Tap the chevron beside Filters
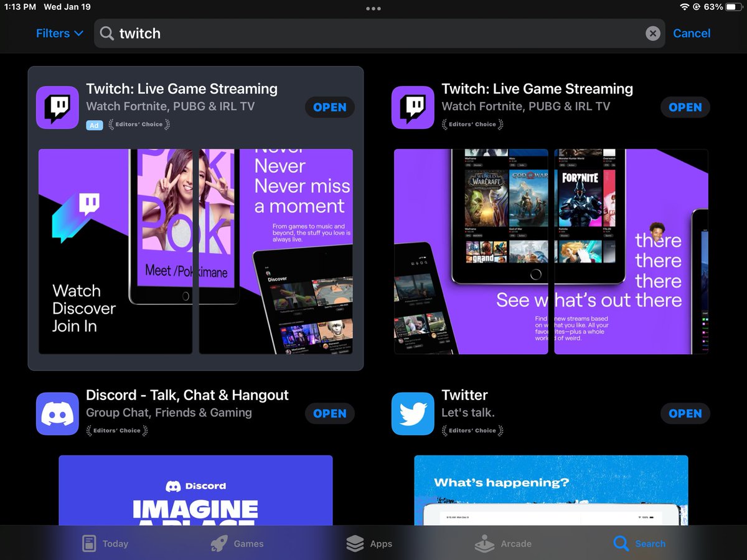The width and height of the screenshot is (747, 560). 78,34
